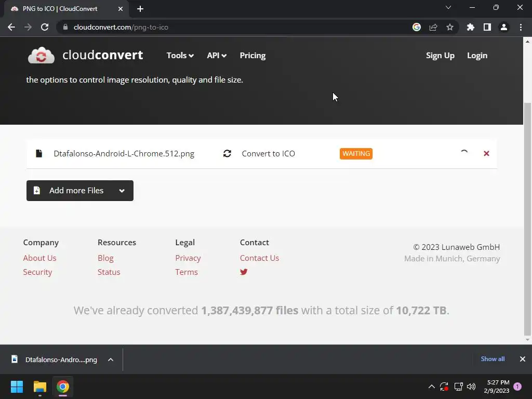Open the Google icon in the address bar
The image size is (532, 399).
click(417, 27)
